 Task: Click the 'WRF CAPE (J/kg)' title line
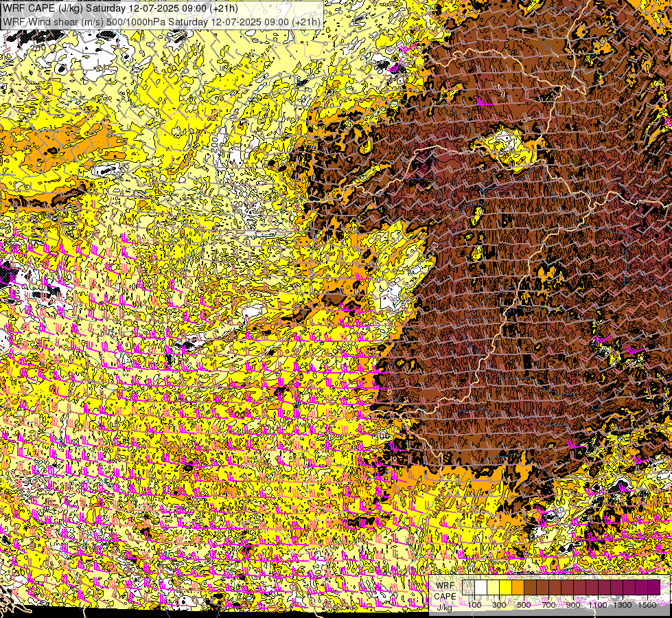120,8
